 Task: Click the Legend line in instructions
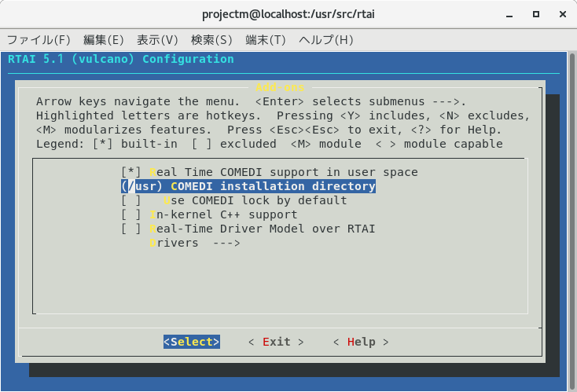tap(270, 144)
